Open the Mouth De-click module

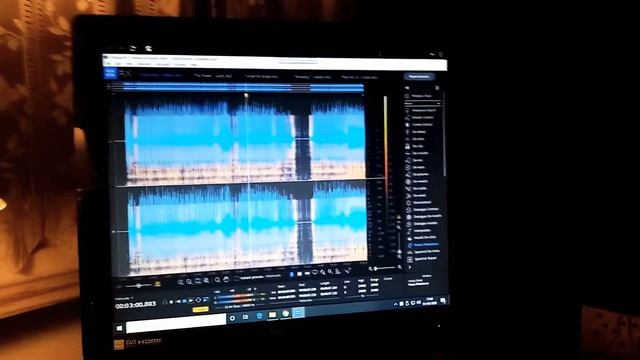point(422,238)
